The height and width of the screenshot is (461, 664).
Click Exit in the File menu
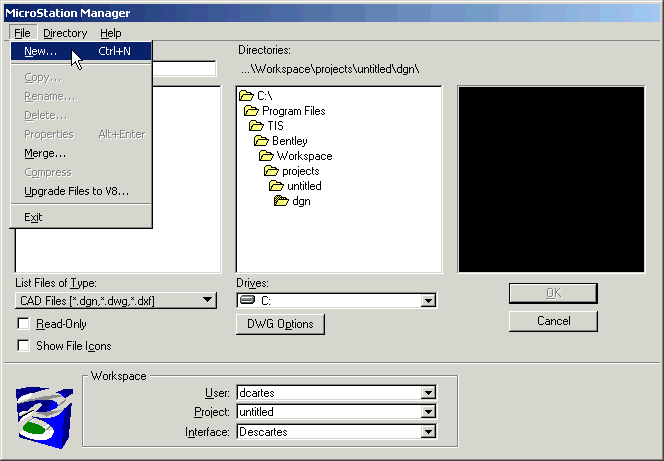(x=81, y=217)
